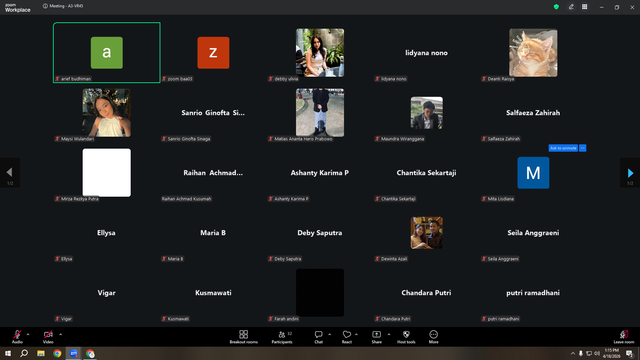The height and width of the screenshot is (360, 640).
Task: Select Maysi Wulandari's profile photo
Action: click(107, 113)
